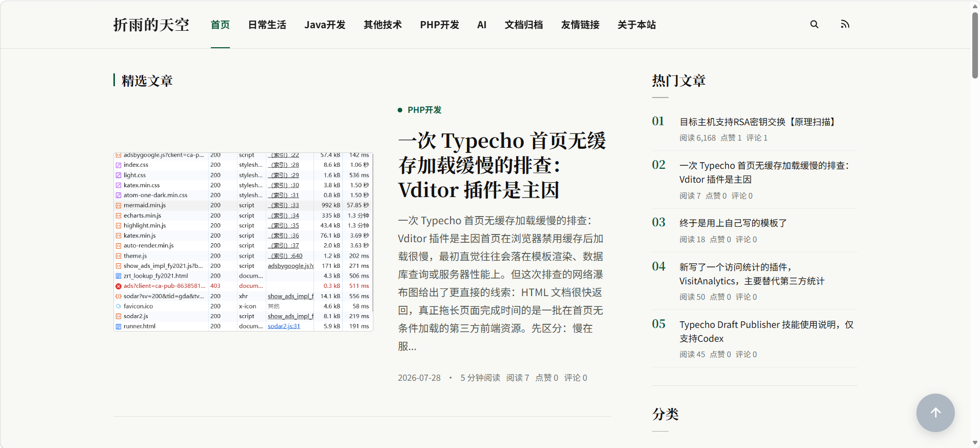Open the 关于本站 menu item
Image resolution: width=980 pixels, height=448 pixels.
637,25
